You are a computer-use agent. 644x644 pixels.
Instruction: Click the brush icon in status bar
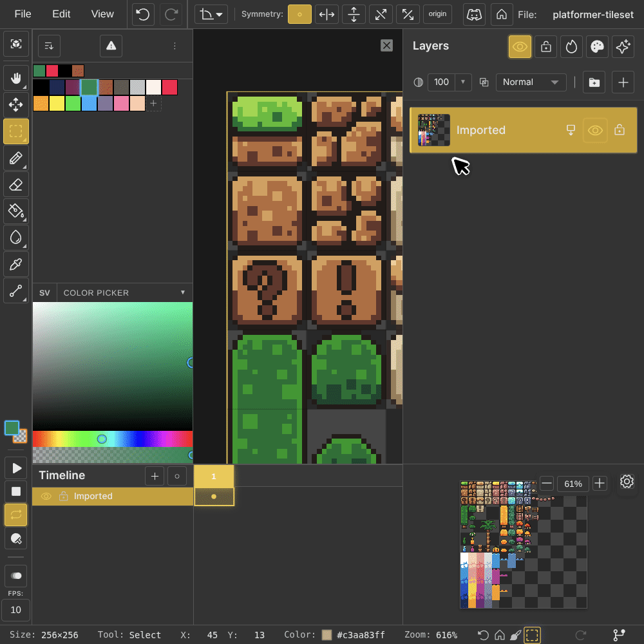516,635
